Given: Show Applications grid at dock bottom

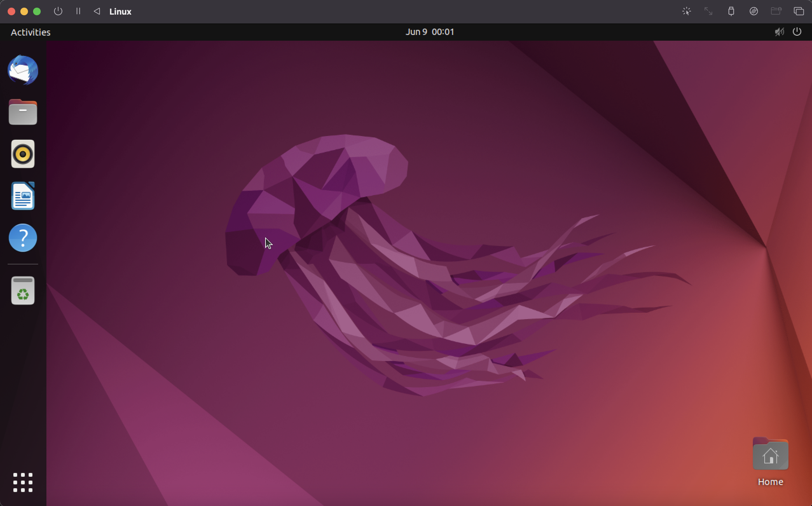Looking at the screenshot, I should click(x=23, y=482).
